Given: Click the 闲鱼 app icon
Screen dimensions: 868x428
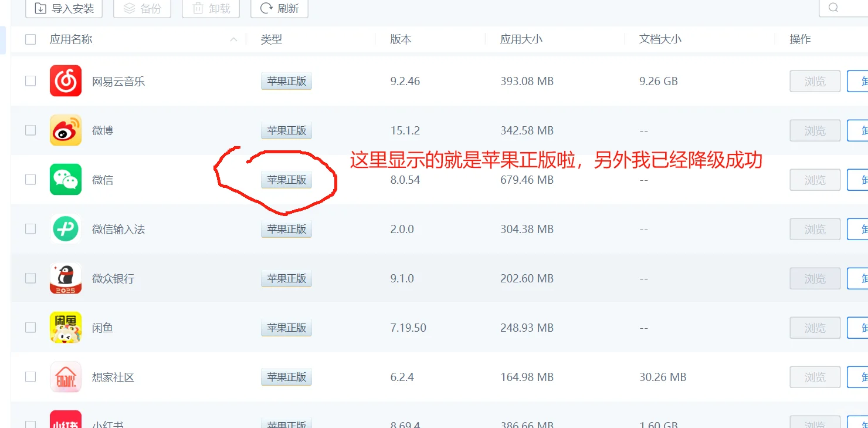Looking at the screenshot, I should (x=65, y=327).
